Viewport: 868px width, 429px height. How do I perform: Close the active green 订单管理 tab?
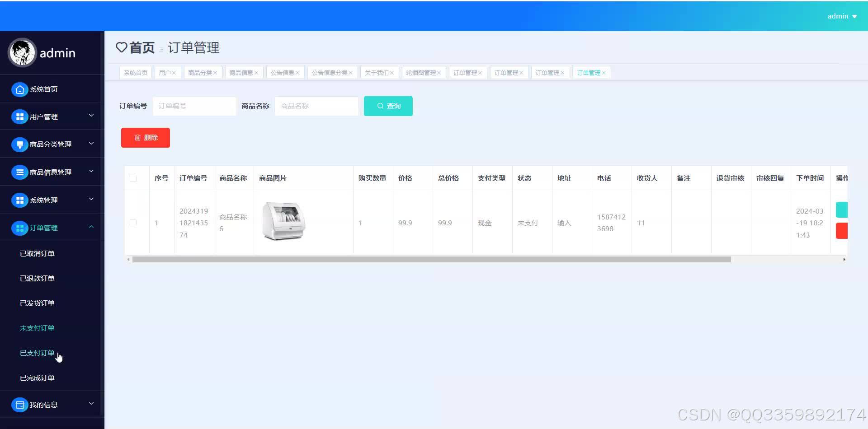tap(604, 73)
